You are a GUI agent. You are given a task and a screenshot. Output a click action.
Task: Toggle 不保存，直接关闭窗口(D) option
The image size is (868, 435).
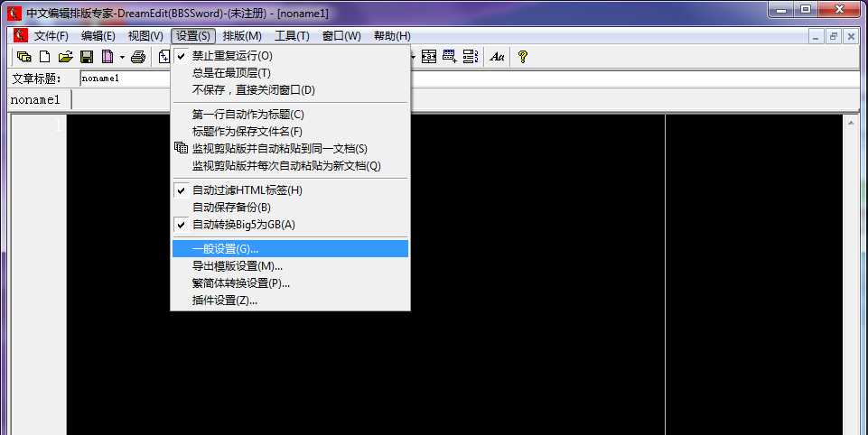point(290,90)
